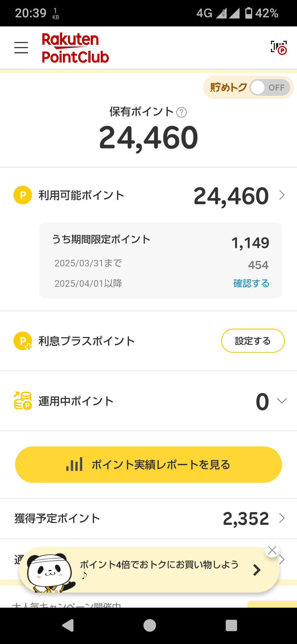Dismiss the ポイント4倍 campaign banner
This screenshot has height=644, width=297.
tap(272, 550)
